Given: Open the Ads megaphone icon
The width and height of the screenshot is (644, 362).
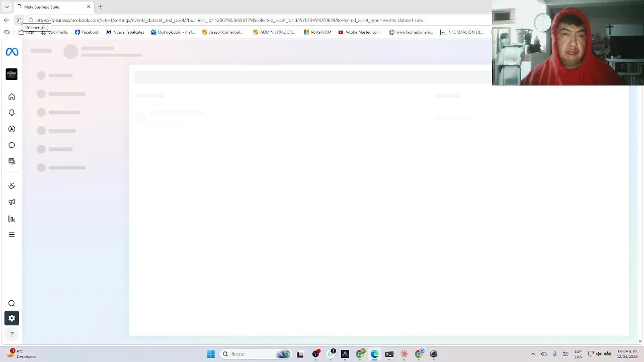Looking at the screenshot, I should coord(12,202).
